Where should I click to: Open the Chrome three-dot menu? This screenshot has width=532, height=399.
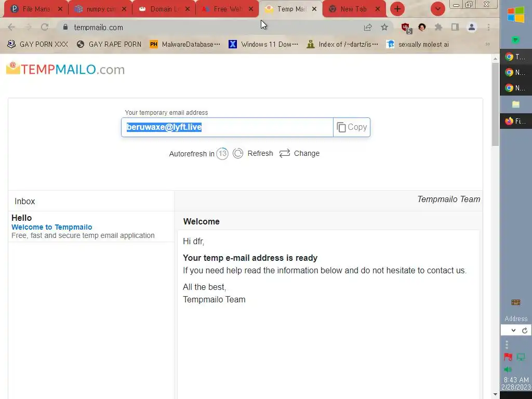[x=488, y=27]
